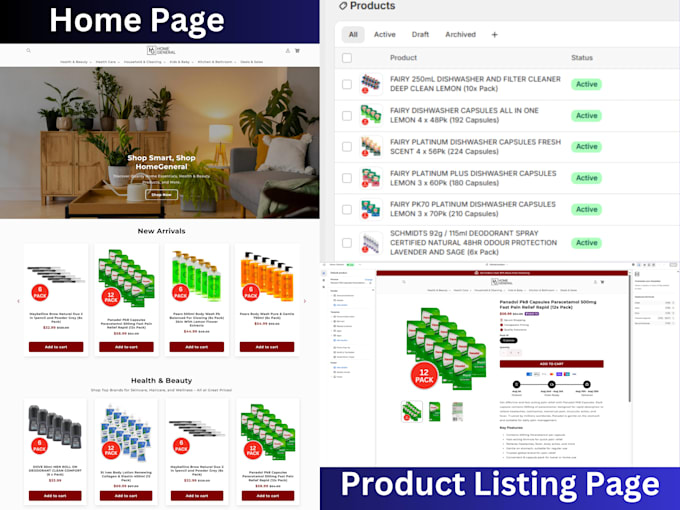
Task: Open the Schmidts Deodorant Spray thumbnail
Action: pyautogui.click(x=371, y=242)
